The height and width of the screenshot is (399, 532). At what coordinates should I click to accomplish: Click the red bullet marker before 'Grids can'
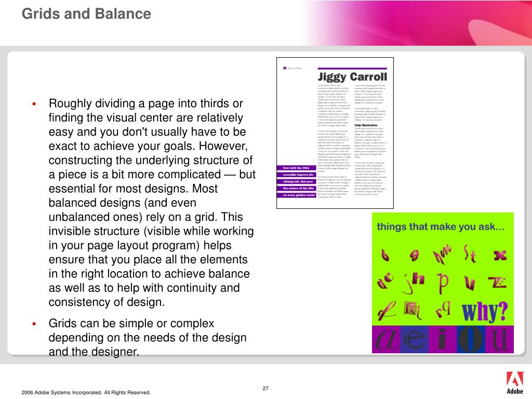[x=34, y=324]
